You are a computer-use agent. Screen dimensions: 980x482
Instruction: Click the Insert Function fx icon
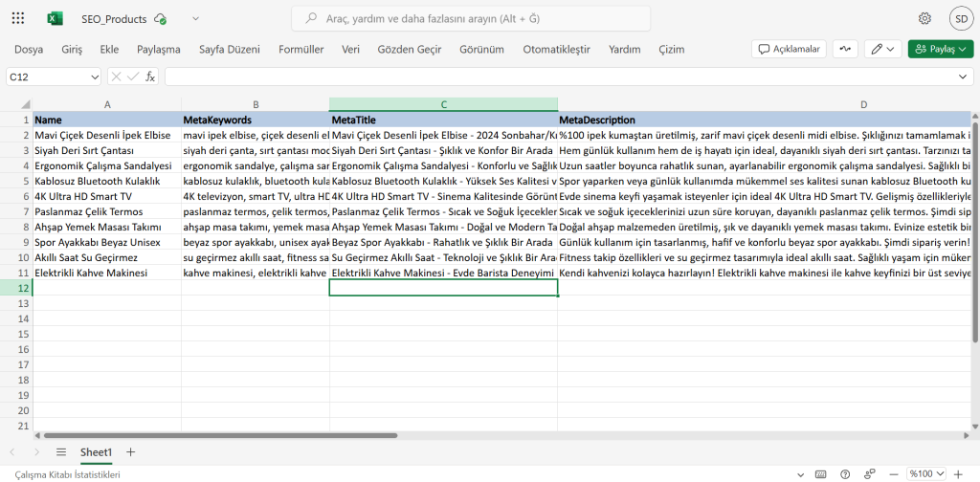click(150, 77)
